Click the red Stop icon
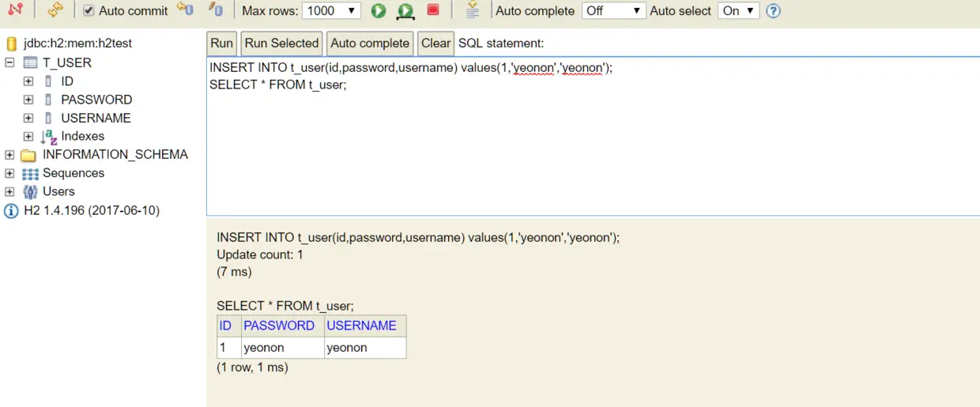Screen dimensions: 980x407 [433, 9]
